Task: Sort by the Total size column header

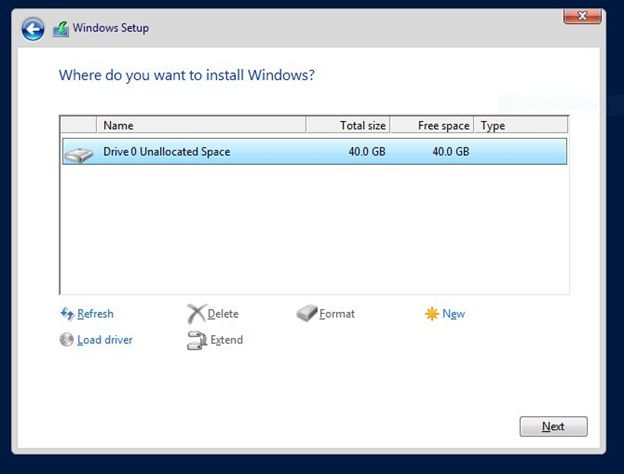Action: [348, 125]
